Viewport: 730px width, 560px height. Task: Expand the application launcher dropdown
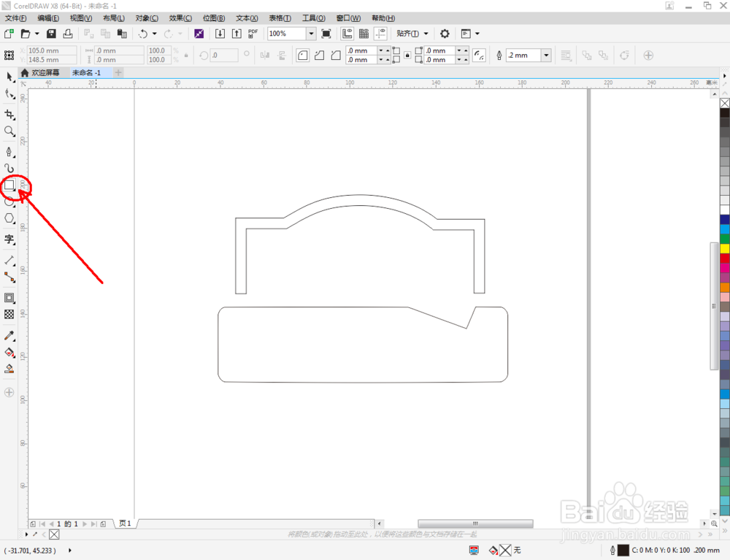(x=477, y=34)
